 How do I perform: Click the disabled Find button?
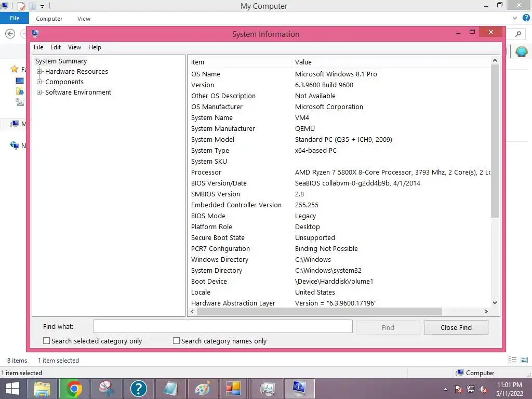388,327
